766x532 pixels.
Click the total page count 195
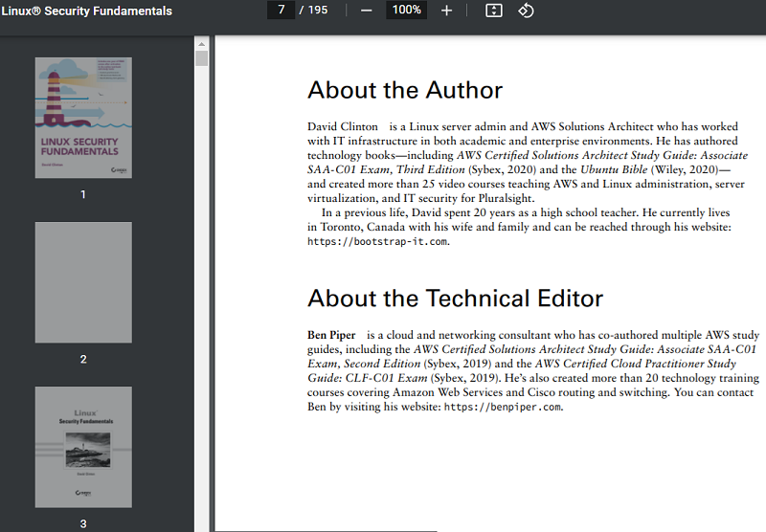pos(316,11)
